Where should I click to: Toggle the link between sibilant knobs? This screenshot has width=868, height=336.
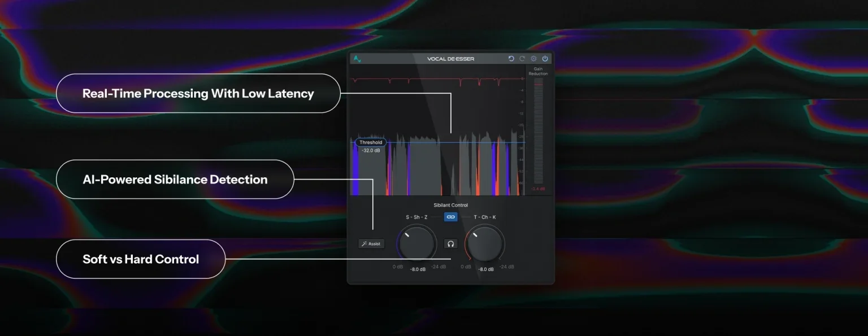pos(450,217)
